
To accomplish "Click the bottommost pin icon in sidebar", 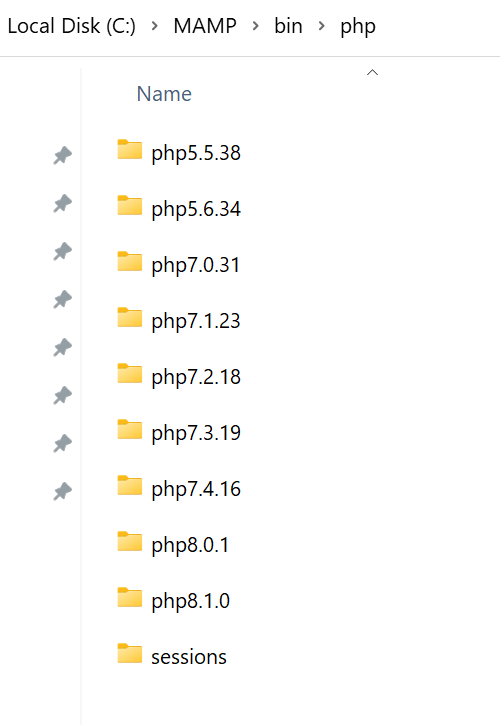I will tap(62, 492).
